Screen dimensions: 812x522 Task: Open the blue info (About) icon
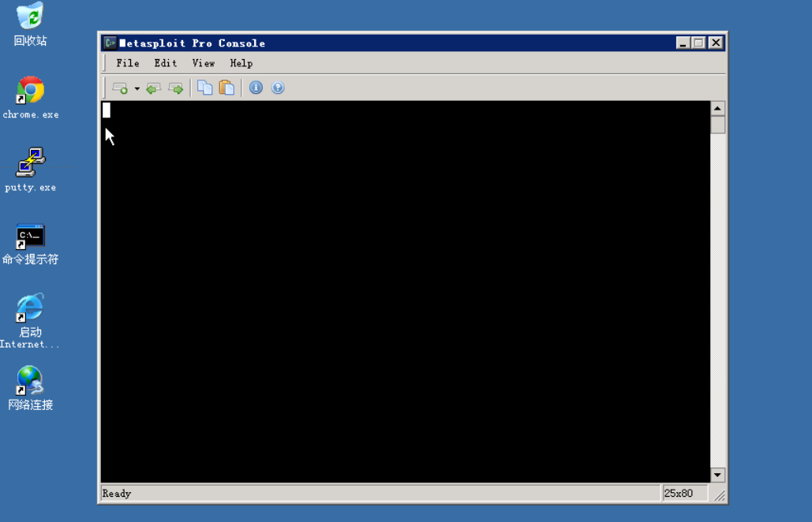coord(256,88)
